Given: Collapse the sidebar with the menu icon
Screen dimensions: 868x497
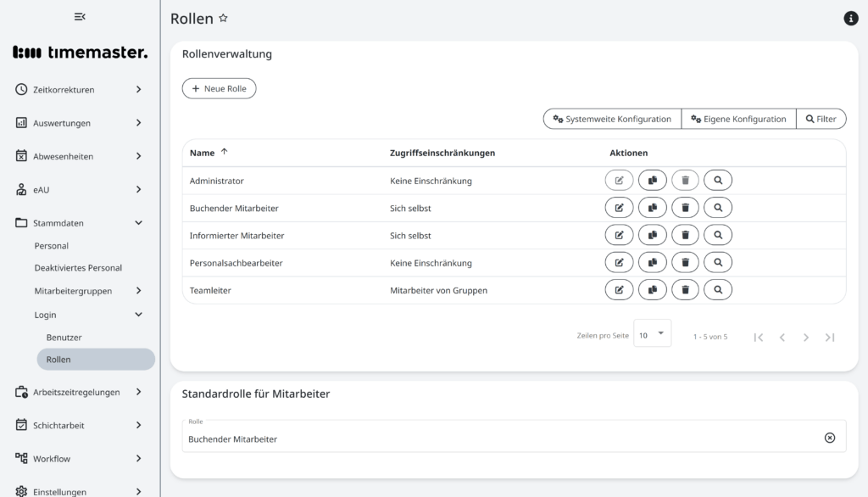Looking at the screenshot, I should point(80,17).
